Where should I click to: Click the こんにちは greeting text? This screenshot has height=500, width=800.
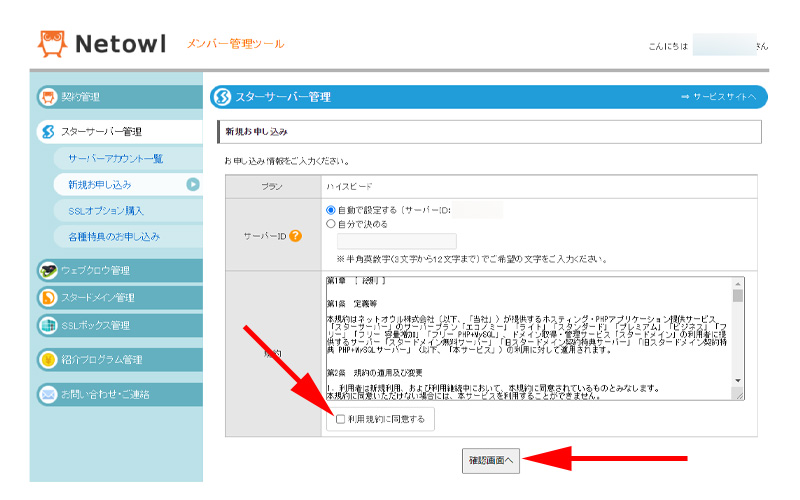[x=668, y=46]
